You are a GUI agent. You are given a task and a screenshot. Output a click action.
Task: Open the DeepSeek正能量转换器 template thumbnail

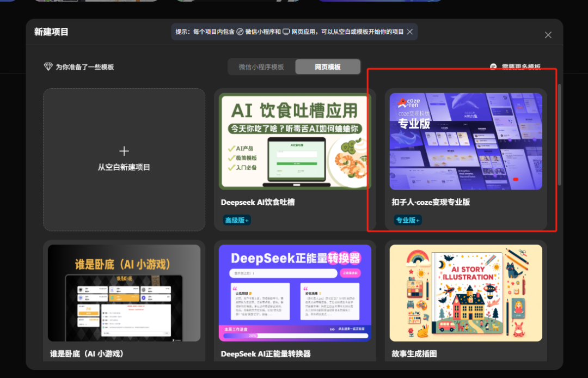click(295, 292)
